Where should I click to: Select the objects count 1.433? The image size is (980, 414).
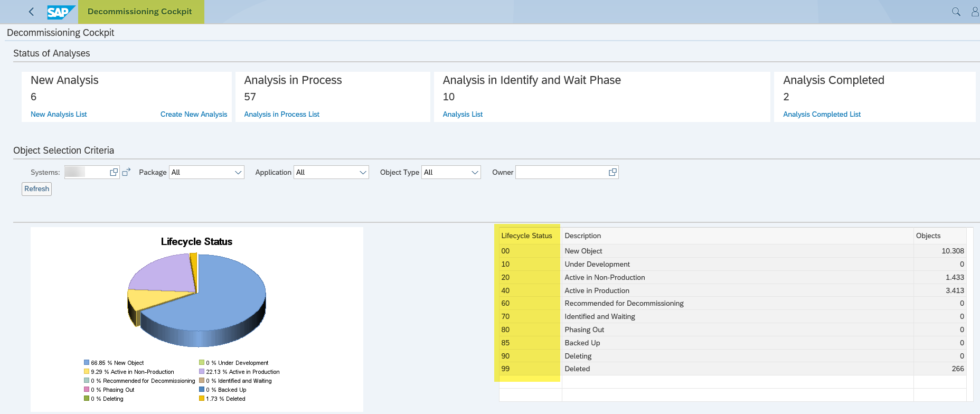[940, 277]
